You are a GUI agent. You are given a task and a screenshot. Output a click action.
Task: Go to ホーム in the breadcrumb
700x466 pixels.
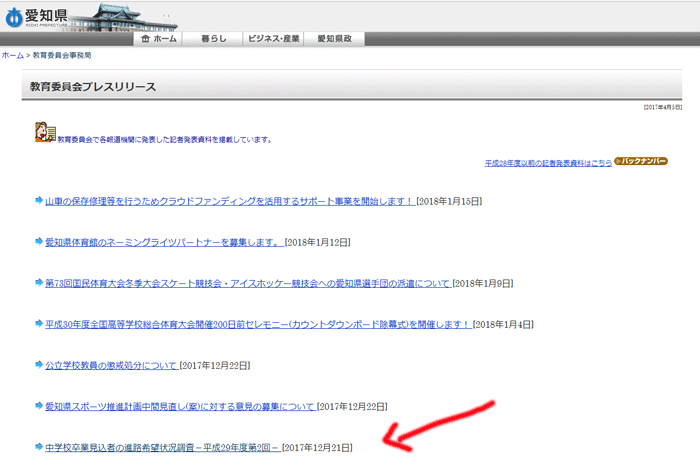pyautogui.click(x=12, y=56)
